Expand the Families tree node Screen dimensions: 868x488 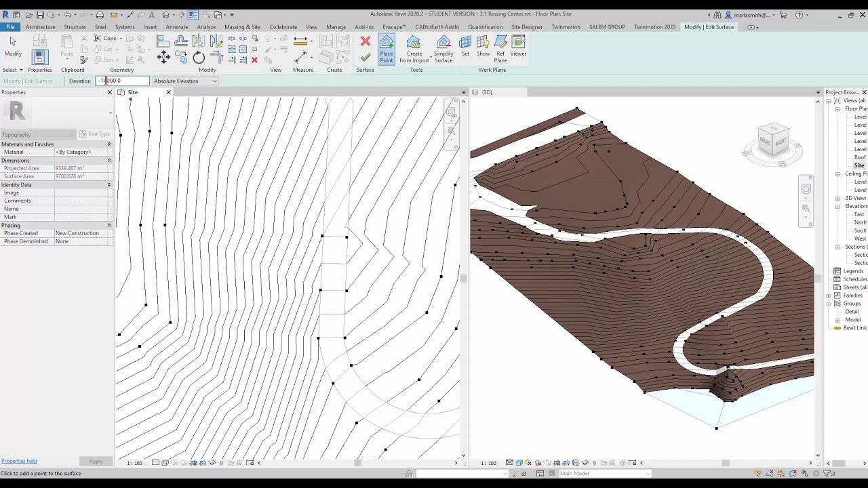pyautogui.click(x=829, y=296)
